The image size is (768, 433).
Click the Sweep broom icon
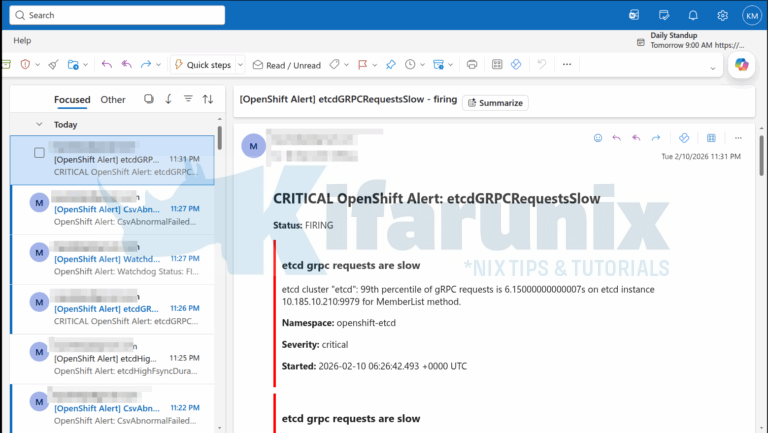(54, 65)
